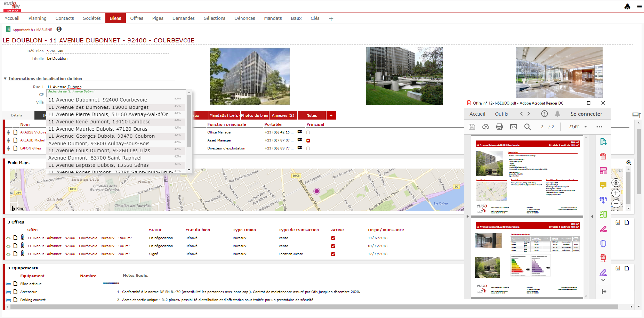Open the hamburger menu at top right
The width and height of the screenshot is (644, 318).
639,6
